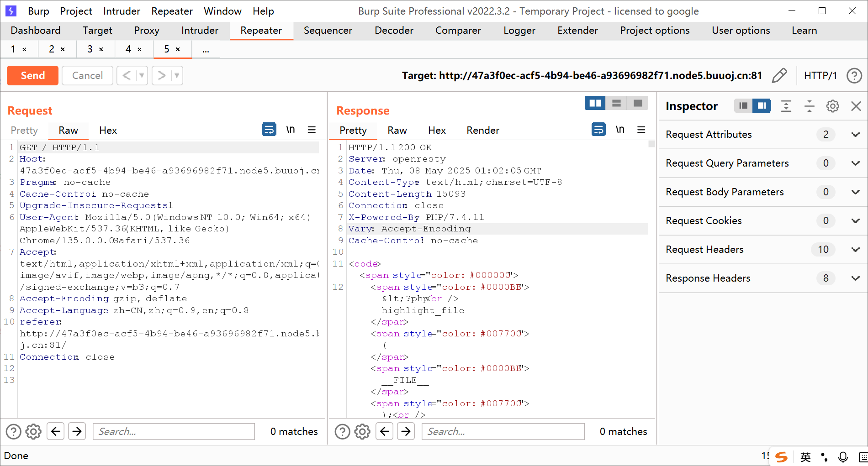This screenshot has width=868, height=466.
Task: Close Repeater tab number 3
Action: (101, 49)
